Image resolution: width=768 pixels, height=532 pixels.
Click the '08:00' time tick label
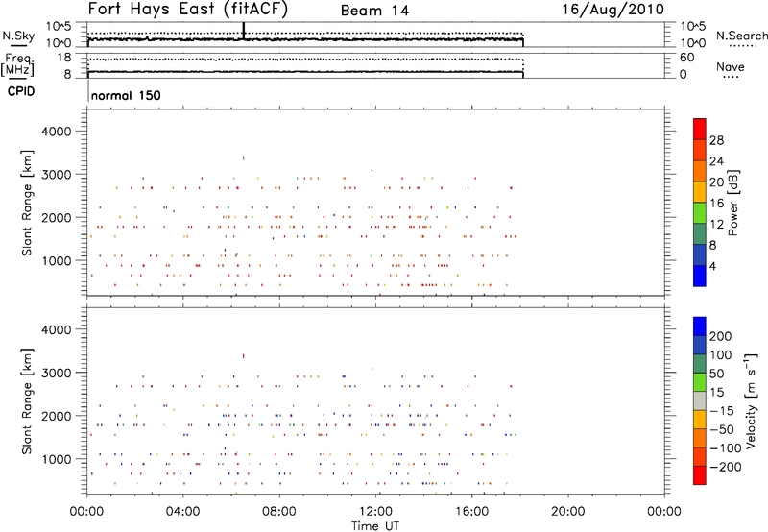[279, 512]
